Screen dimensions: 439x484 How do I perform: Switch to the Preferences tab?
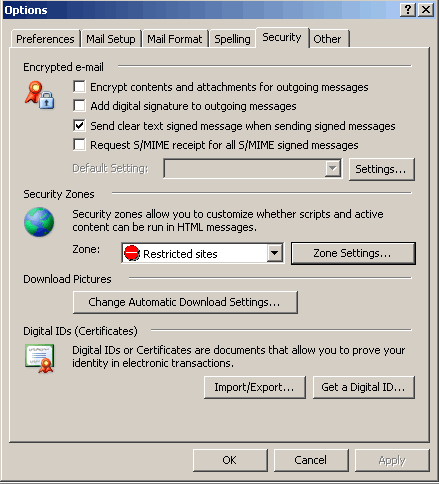tap(45, 39)
